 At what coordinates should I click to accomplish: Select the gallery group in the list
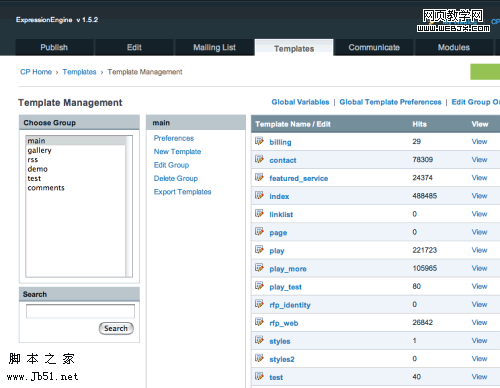click(40, 150)
